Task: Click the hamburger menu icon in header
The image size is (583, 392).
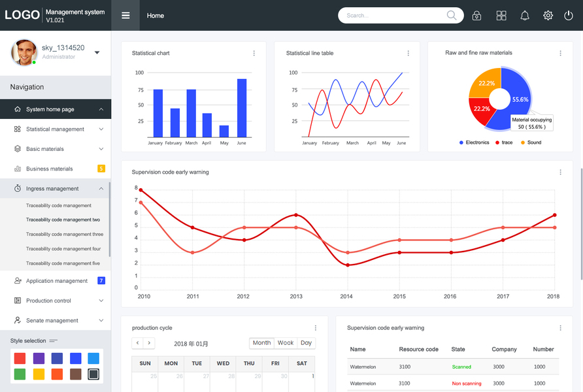Action: [125, 15]
